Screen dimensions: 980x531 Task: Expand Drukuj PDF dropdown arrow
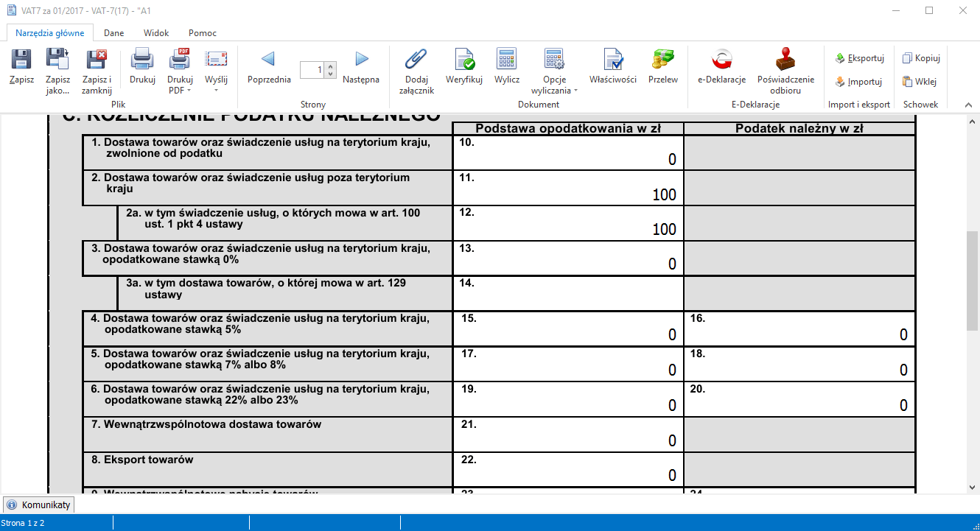click(x=189, y=91)
